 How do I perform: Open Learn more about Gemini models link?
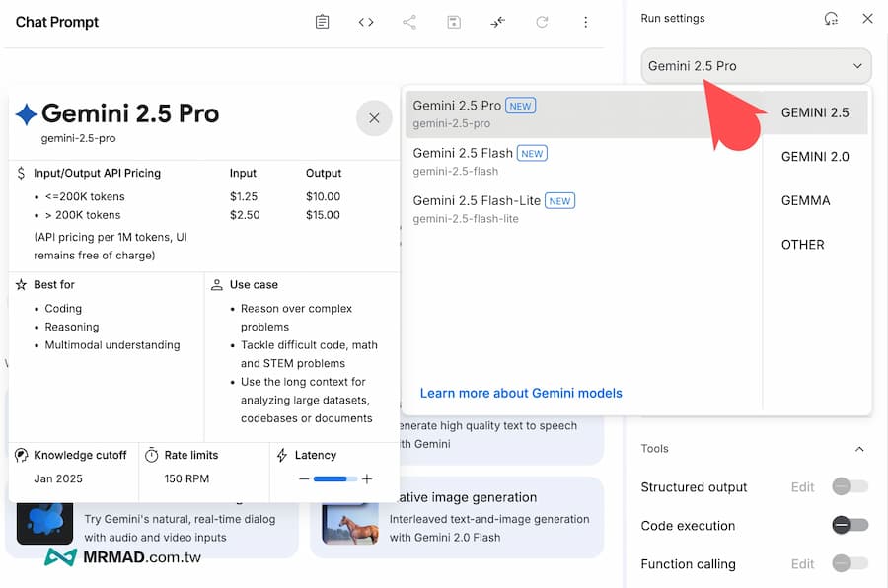(521, 393)
